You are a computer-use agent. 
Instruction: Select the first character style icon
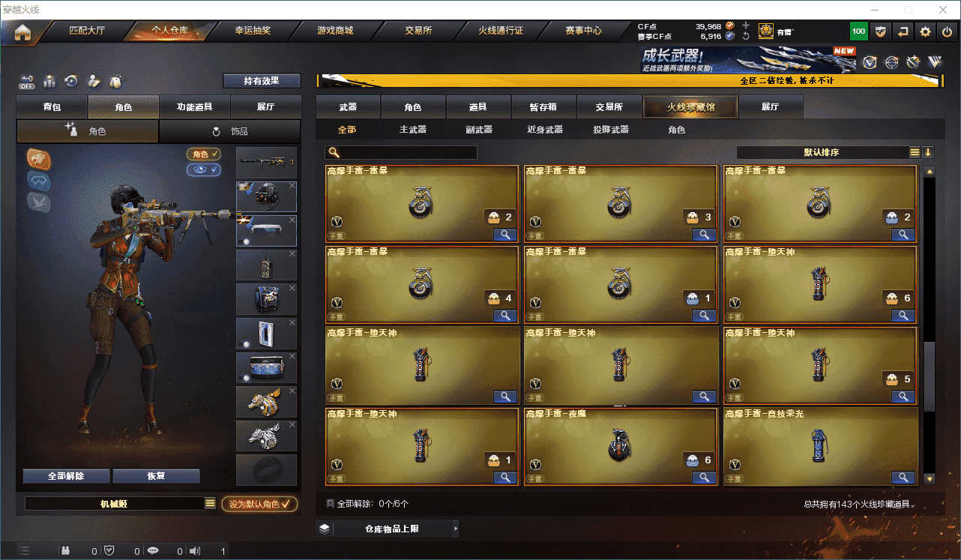point(39,158)
